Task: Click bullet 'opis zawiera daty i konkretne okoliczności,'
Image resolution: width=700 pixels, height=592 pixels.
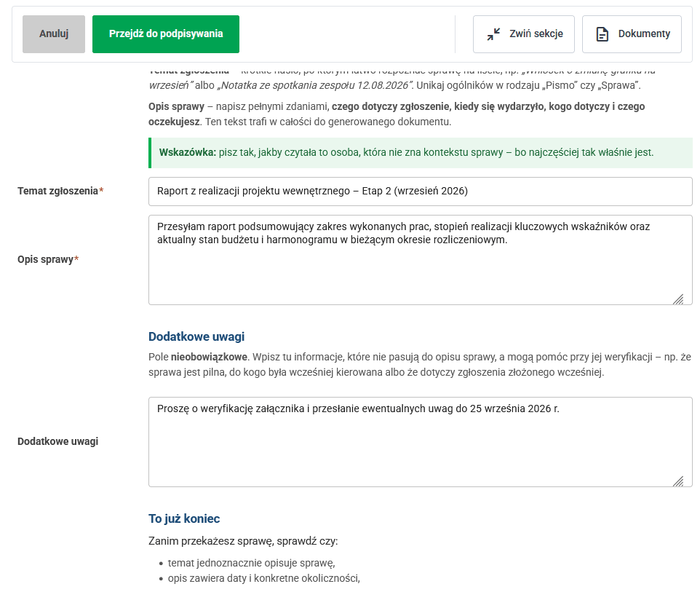Action: click(264, 578)
